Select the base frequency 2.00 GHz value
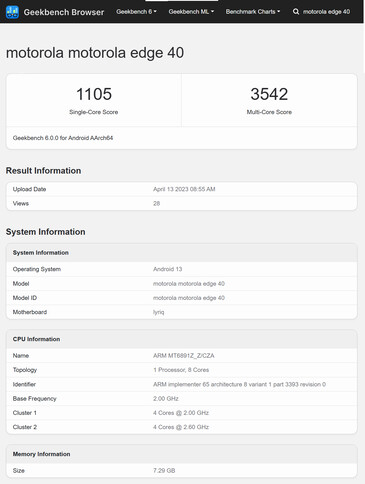Image resolution: width=365 pixels, height=484 pixels. 166,399
